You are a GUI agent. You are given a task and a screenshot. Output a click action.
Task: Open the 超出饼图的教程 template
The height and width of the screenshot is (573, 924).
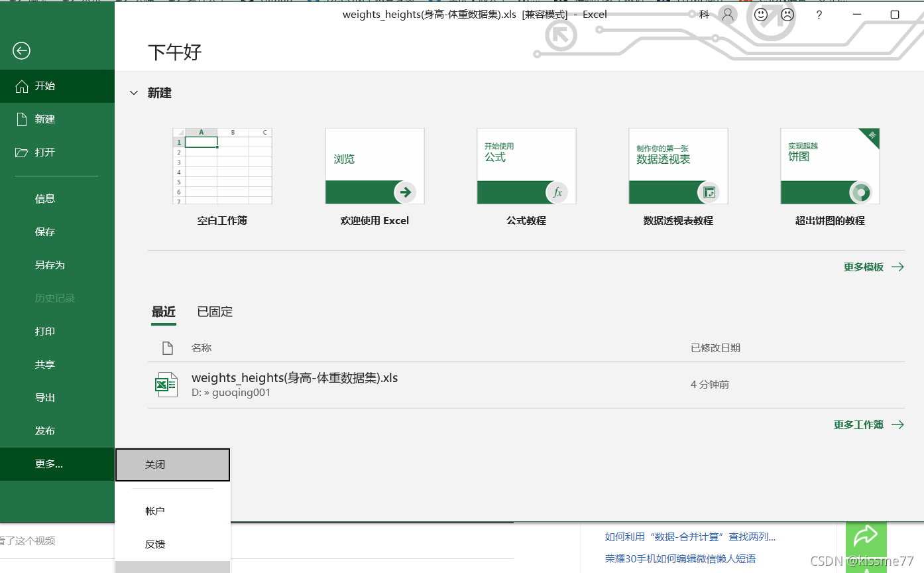[829, 166]
